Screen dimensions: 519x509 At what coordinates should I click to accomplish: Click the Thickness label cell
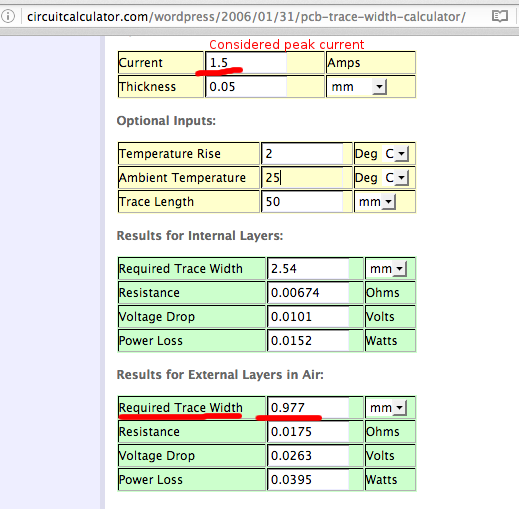pyautogui.click(x=161, y=87)
